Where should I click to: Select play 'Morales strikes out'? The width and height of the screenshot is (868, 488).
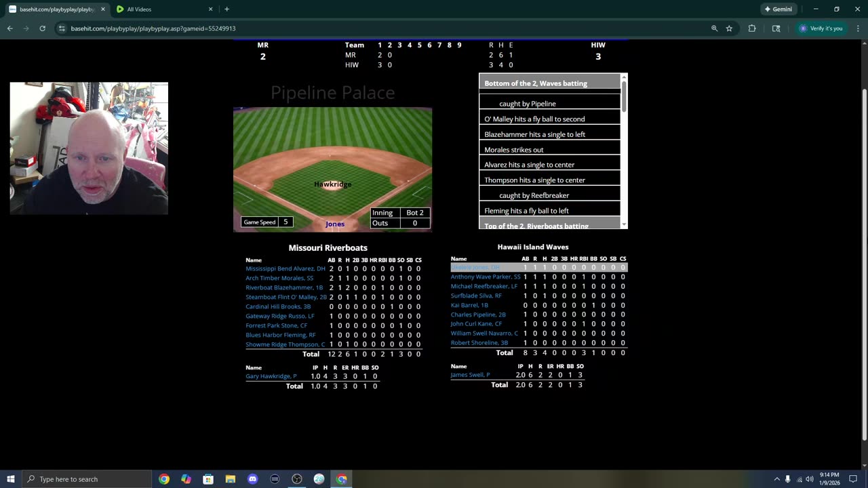pos(549,149)
